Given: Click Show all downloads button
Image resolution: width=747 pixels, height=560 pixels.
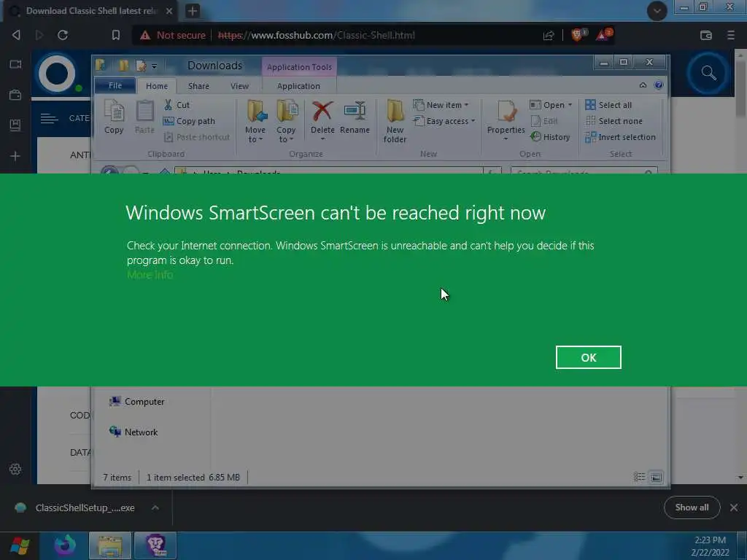Looking at the screenshot, I should (692, 507).
